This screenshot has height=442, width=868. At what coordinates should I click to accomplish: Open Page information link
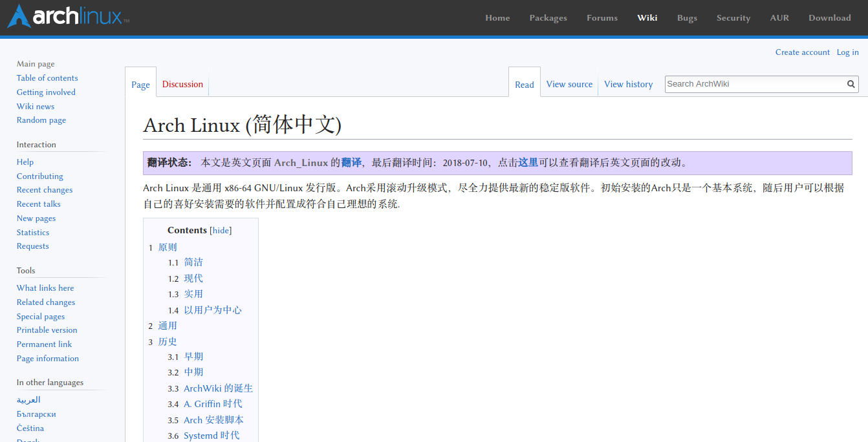tap(48, 359)
